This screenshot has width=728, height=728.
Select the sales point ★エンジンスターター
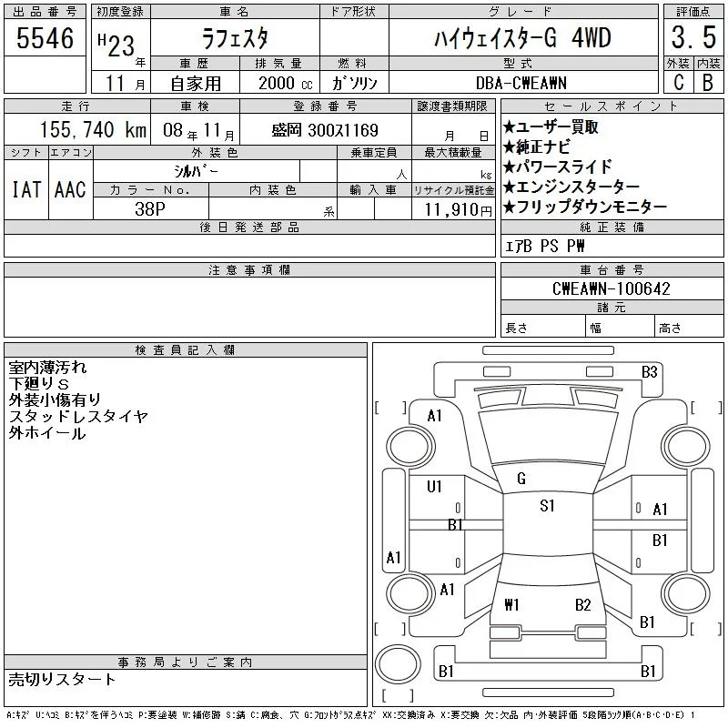571,187
